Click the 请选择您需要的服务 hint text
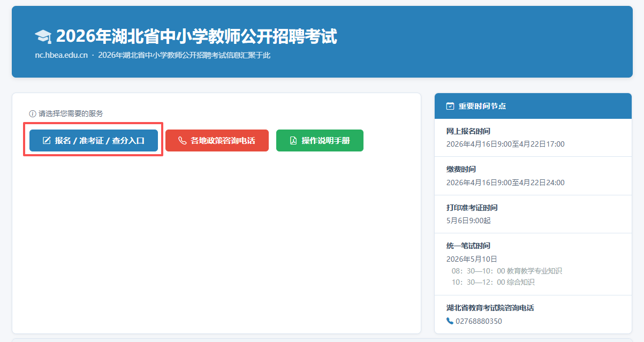 [x=71, y=114]
